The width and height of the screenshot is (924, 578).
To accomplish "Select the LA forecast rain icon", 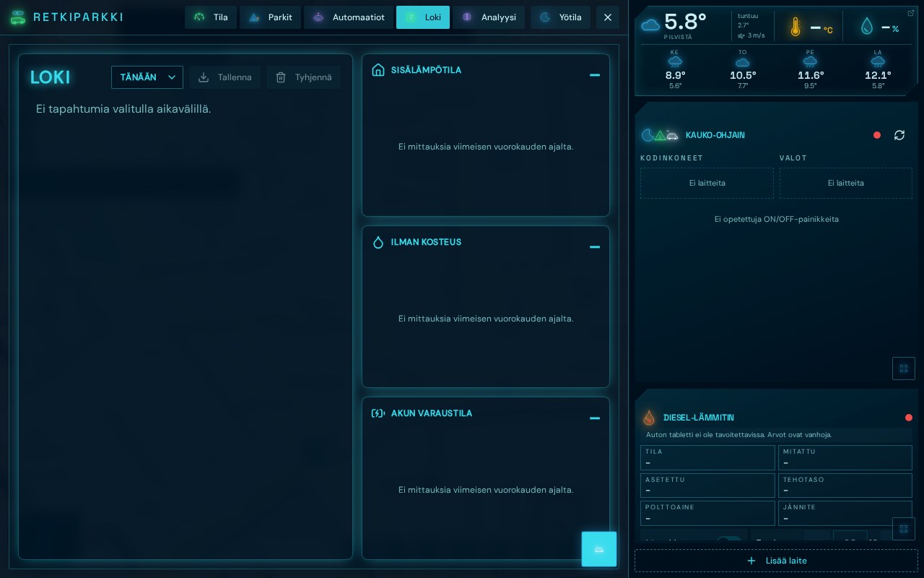I will tap(878, 62).
